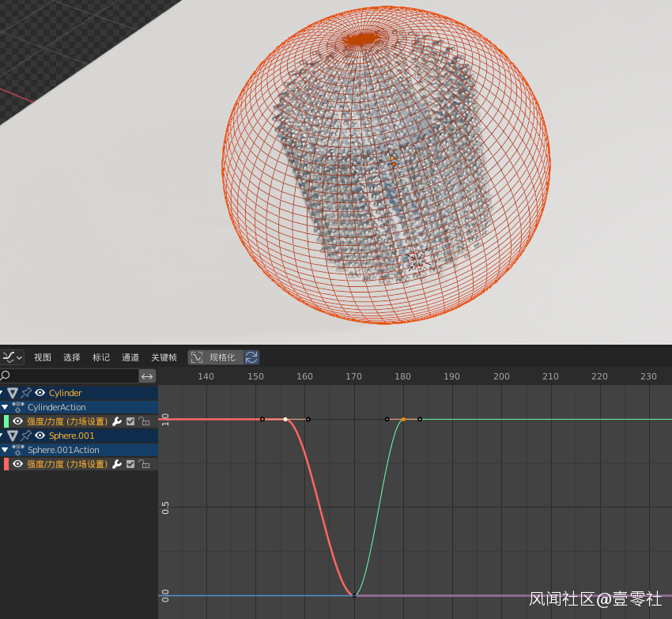Click the invert filter arrows icon
672x619 pixels.
[147, 376]
